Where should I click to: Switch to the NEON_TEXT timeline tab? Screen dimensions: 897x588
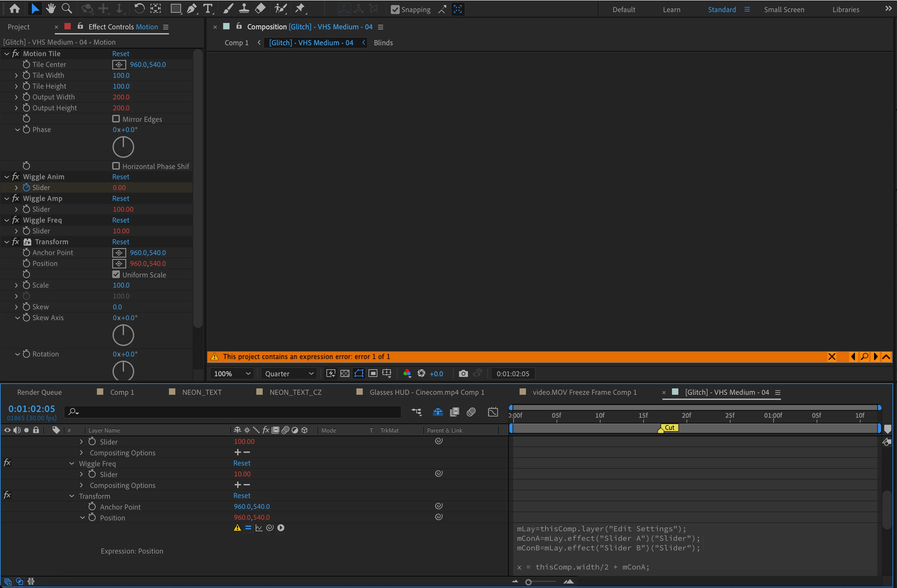coord(202,392)
